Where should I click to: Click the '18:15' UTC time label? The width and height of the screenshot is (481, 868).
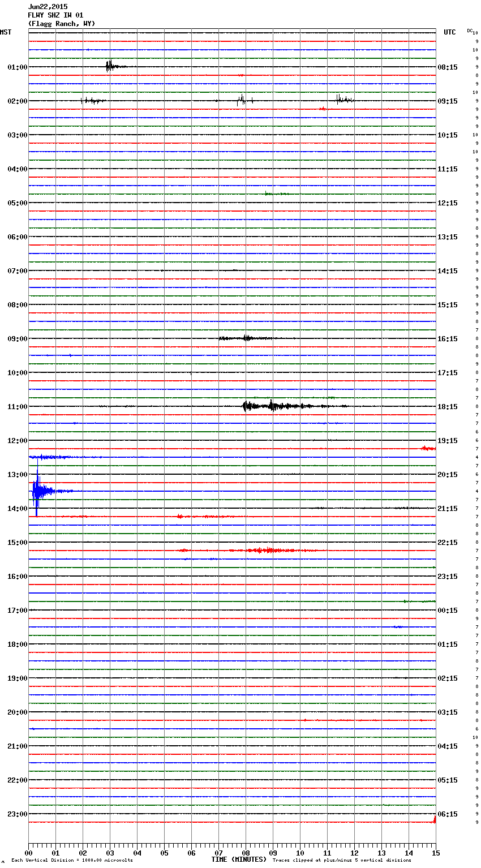(x=448, y=407)
